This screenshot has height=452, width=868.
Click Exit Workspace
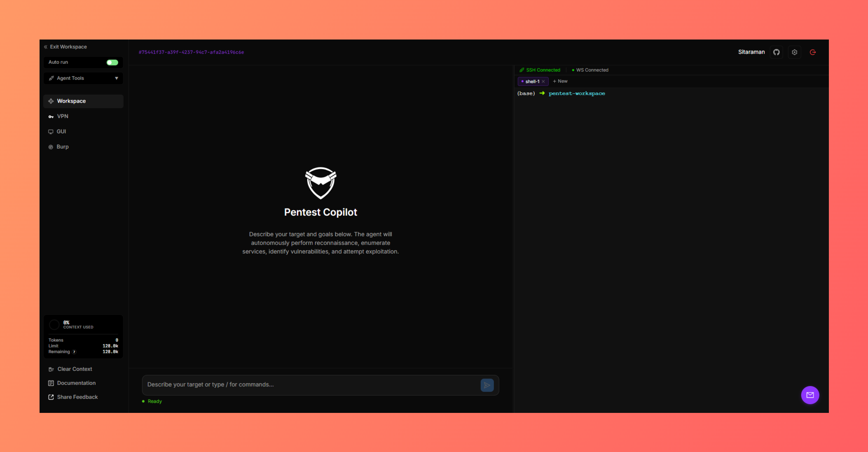coord(68,47)
